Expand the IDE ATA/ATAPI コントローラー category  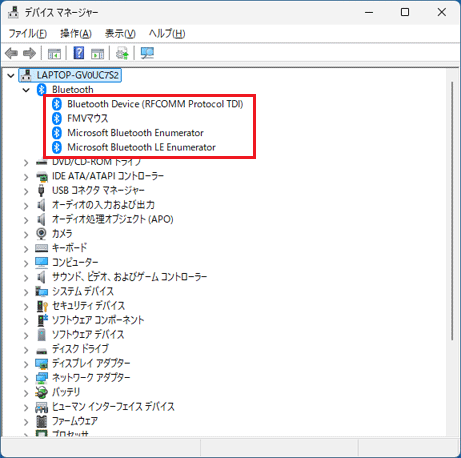26,177
